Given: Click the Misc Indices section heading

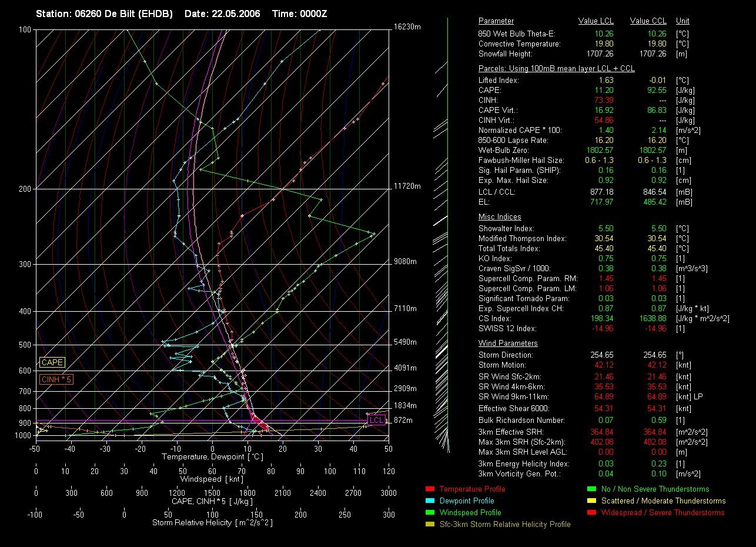Looking at the screenshot, I should (x=500, y=217).
